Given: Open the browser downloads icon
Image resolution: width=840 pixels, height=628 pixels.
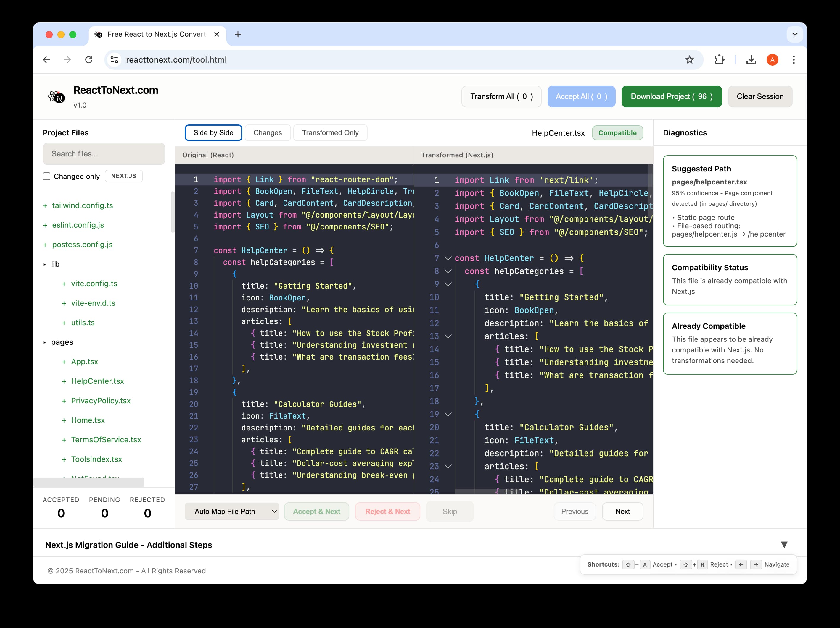Looking at the screenshot, I should coord(751,59).
